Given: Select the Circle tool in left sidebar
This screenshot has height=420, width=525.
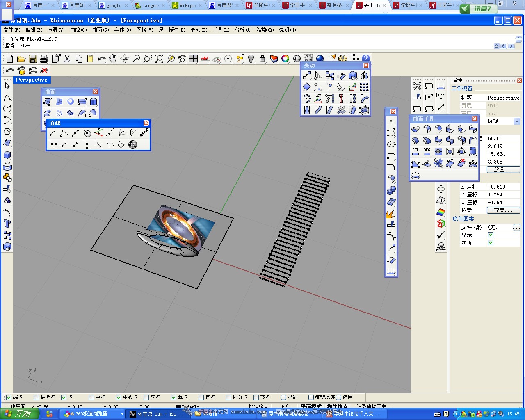Looking at the screenshot, I should click(7, 109).
